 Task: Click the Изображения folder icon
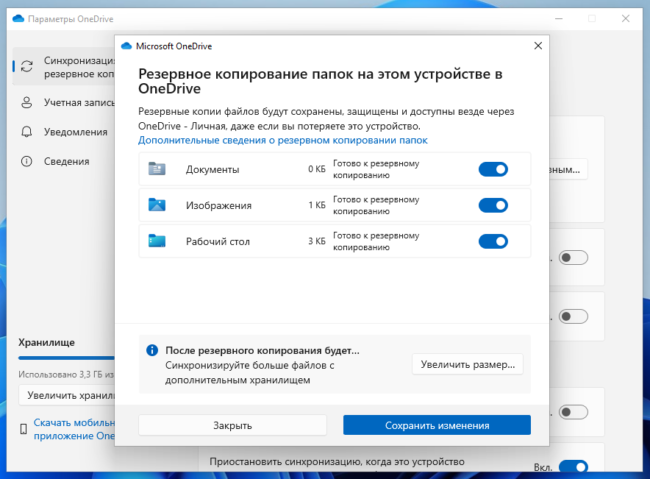(157, 205)
